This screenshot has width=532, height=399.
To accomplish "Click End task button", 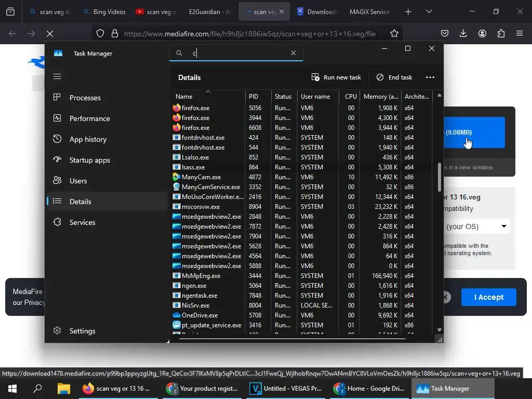I will (394, 77).
